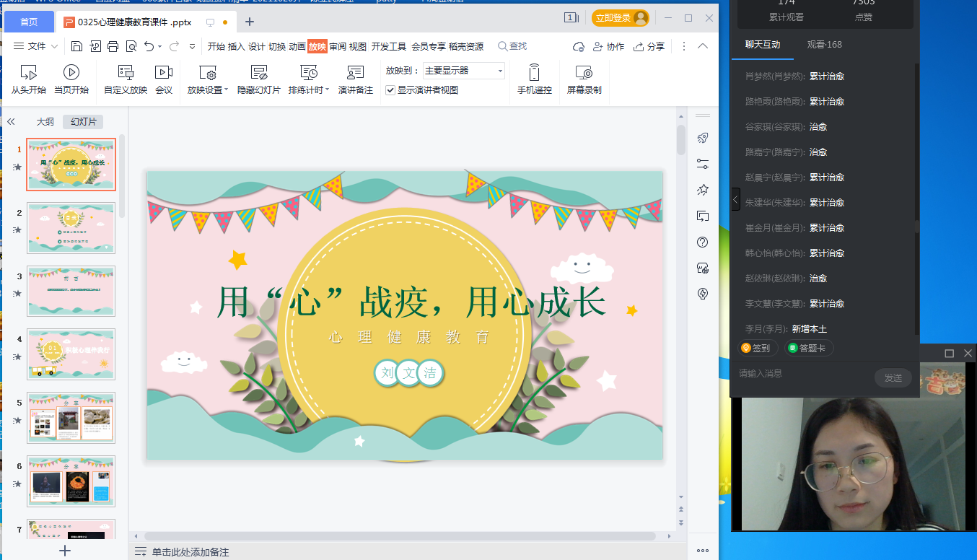Open the 插入 ribbon tab

pyautogui.click(x=237, y=46)
